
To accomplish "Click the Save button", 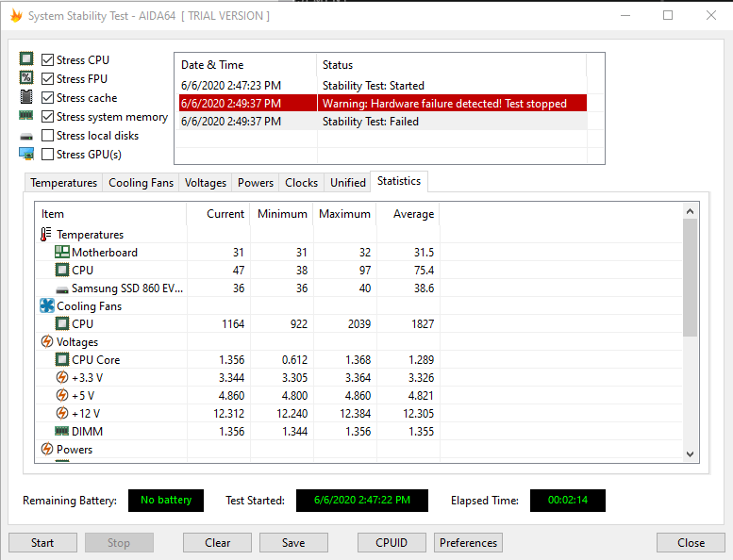I will [293, 543].
